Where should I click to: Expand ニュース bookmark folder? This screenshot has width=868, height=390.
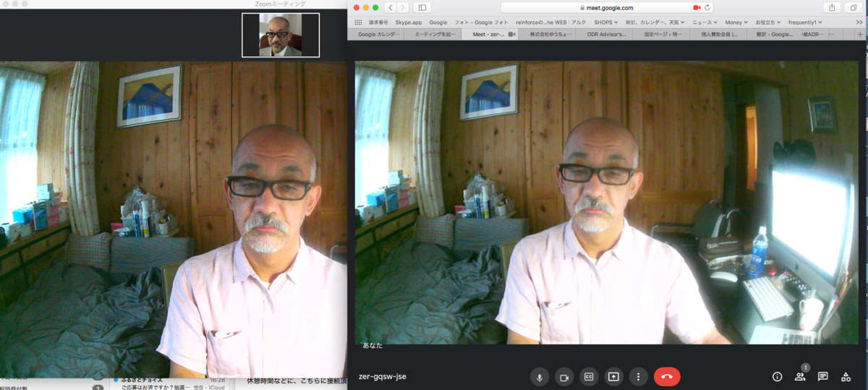point(705,22)
